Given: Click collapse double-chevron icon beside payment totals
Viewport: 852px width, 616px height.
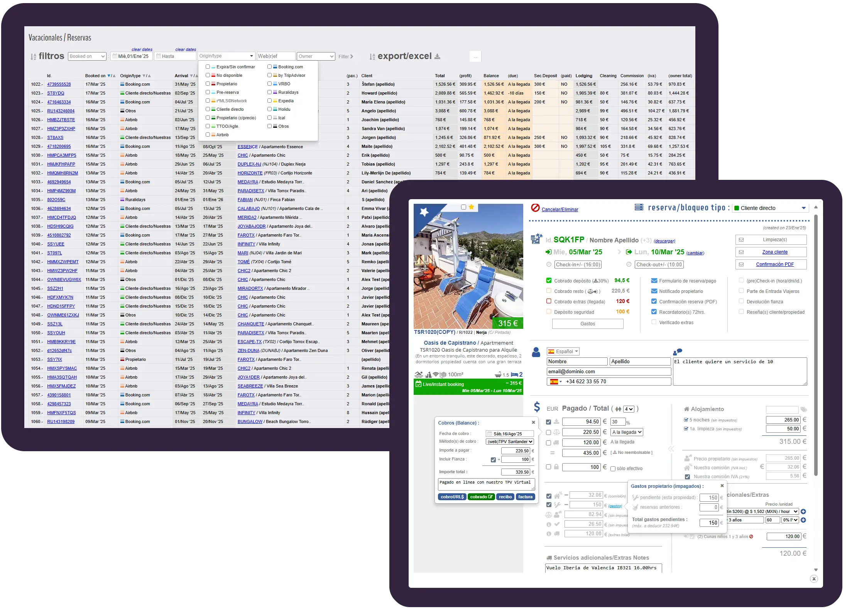Looking at the screenshot, I should pos(671,449).
